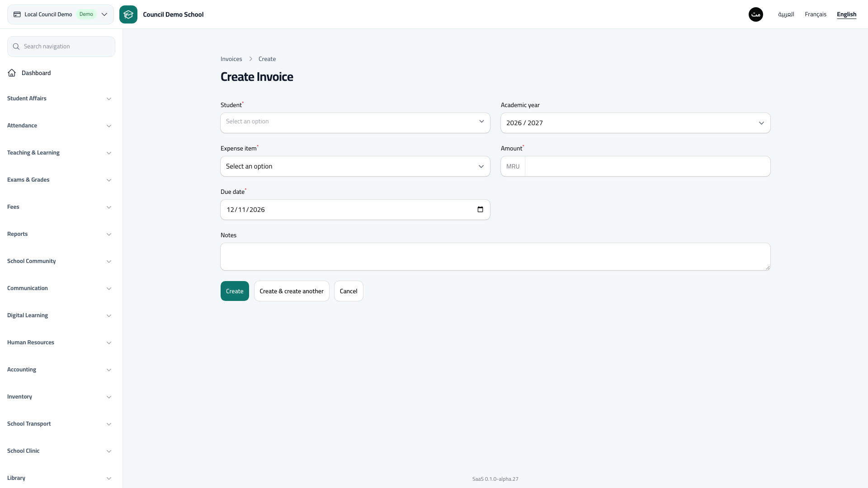
Task: Expand the Accounting group
Action: pos(59,370)
